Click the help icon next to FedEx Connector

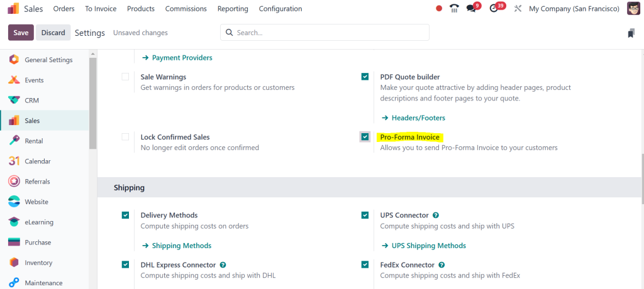coord(441,264)
